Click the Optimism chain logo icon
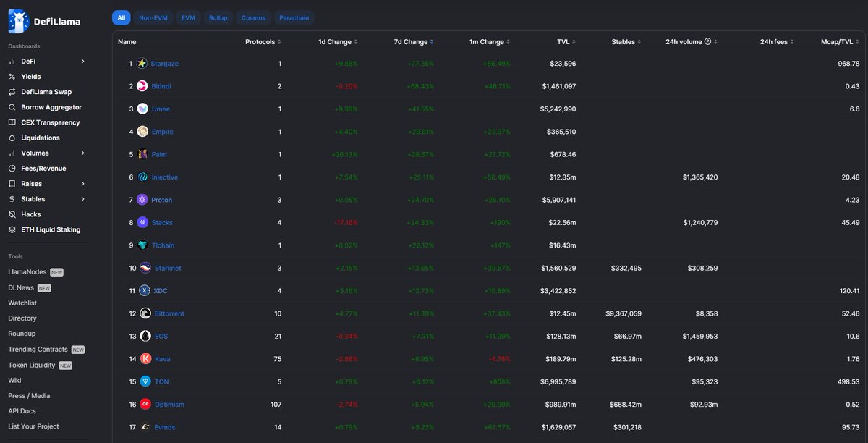This screenshot has width=868, height=443. (x=145, y=404)
